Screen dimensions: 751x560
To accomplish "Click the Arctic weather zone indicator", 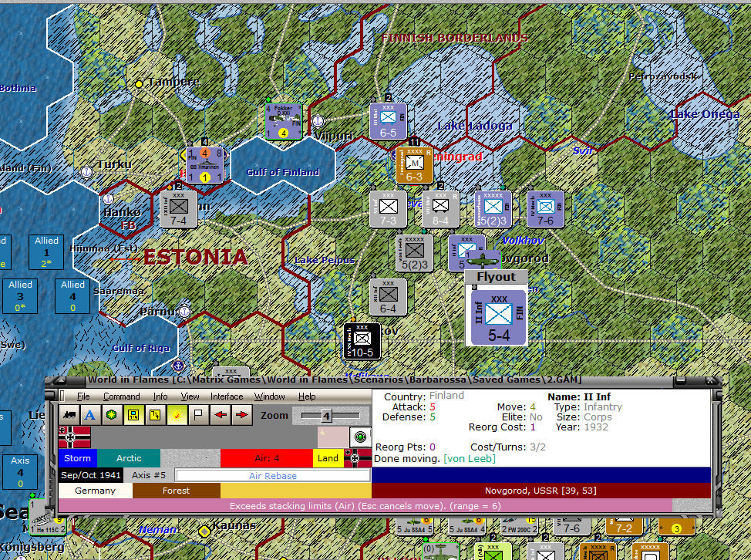I will [x=129, y=458].
